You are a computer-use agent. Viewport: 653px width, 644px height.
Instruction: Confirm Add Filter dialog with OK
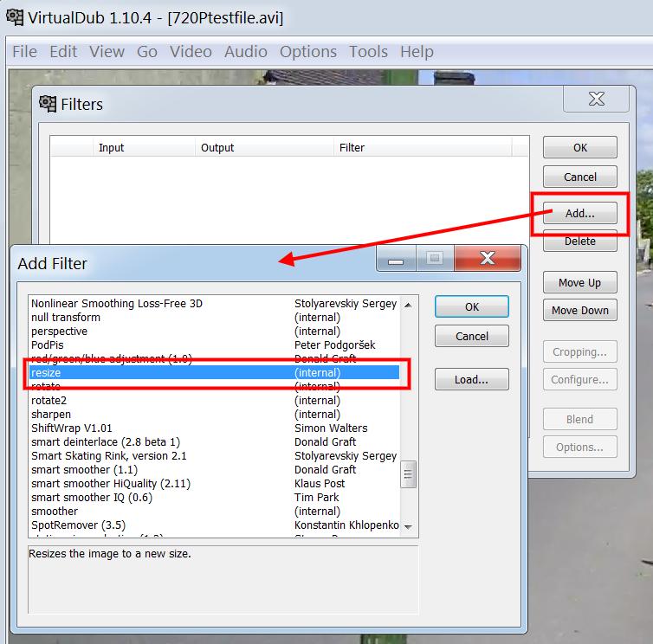coord(472,306)
